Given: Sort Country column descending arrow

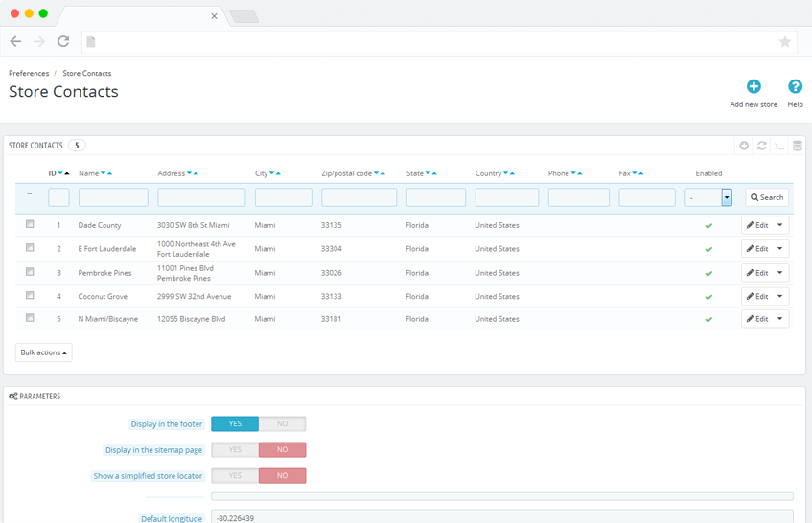Looking at the screenshot, I should [505, 173].
